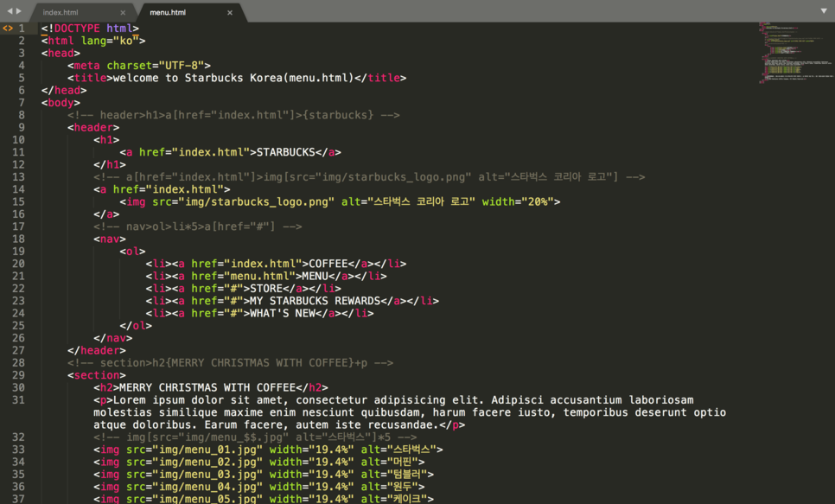Click the closing </header> tag
The width and height of the screenshot is (835, 504).
click(97, 351)
